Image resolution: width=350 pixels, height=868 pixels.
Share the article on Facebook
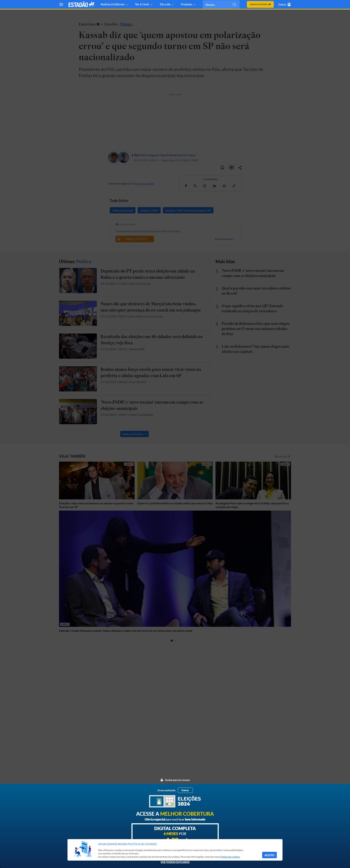(x=186, y=186)
